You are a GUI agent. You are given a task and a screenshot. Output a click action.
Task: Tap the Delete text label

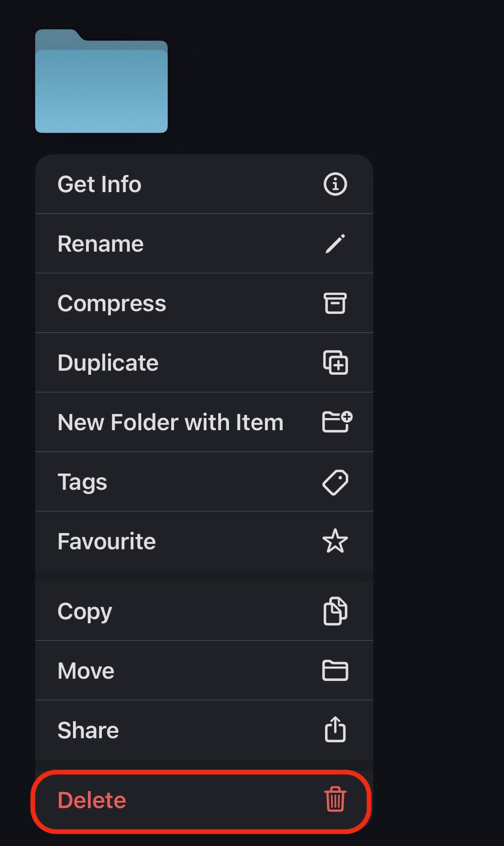92,800
